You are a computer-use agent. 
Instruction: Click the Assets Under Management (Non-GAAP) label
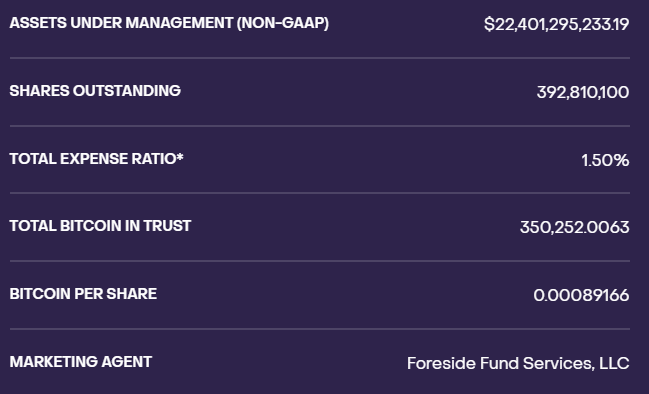(x=169, y=23)
